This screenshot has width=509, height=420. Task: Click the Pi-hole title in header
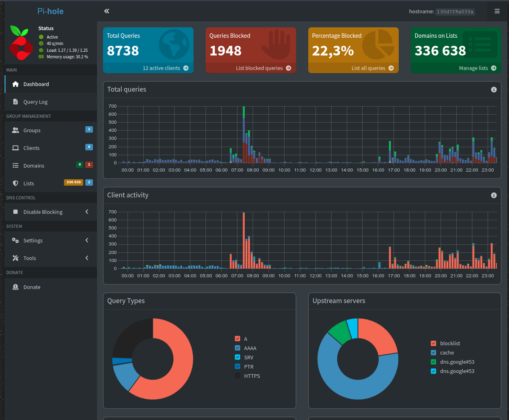pyautogui.click(x=50, y=11)
